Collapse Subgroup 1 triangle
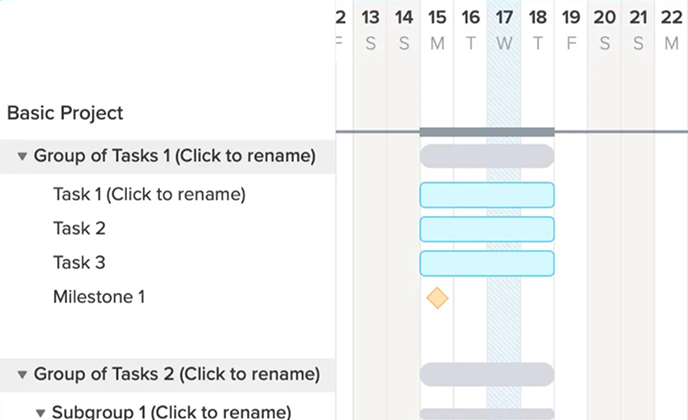 (40, 412)
